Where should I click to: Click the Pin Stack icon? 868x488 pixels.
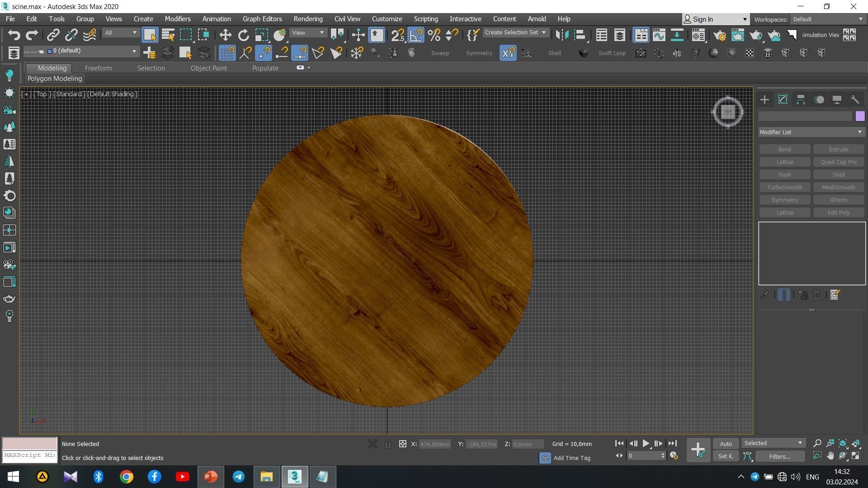click(765, 295)
